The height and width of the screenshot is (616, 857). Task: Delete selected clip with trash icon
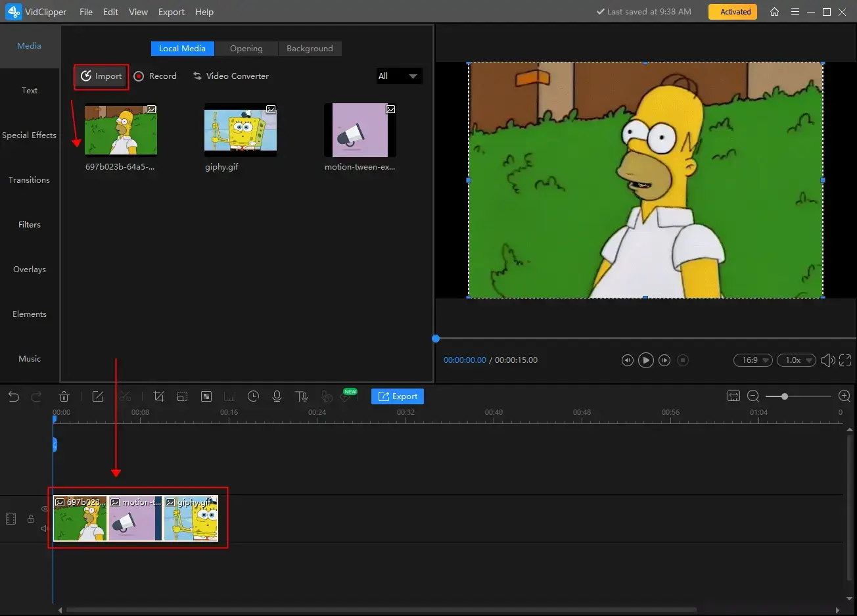click(x=64, y=396)
